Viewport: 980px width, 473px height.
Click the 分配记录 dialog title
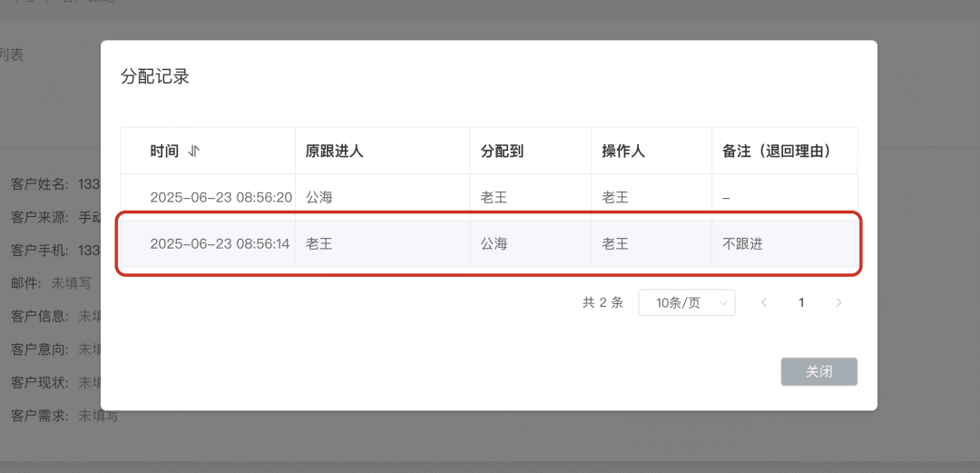(x=155, y=76)
